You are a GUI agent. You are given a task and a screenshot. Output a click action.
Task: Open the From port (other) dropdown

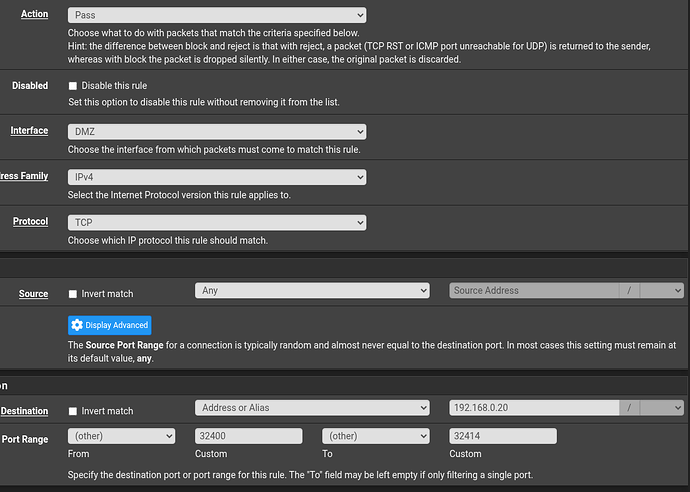[121, 436]
